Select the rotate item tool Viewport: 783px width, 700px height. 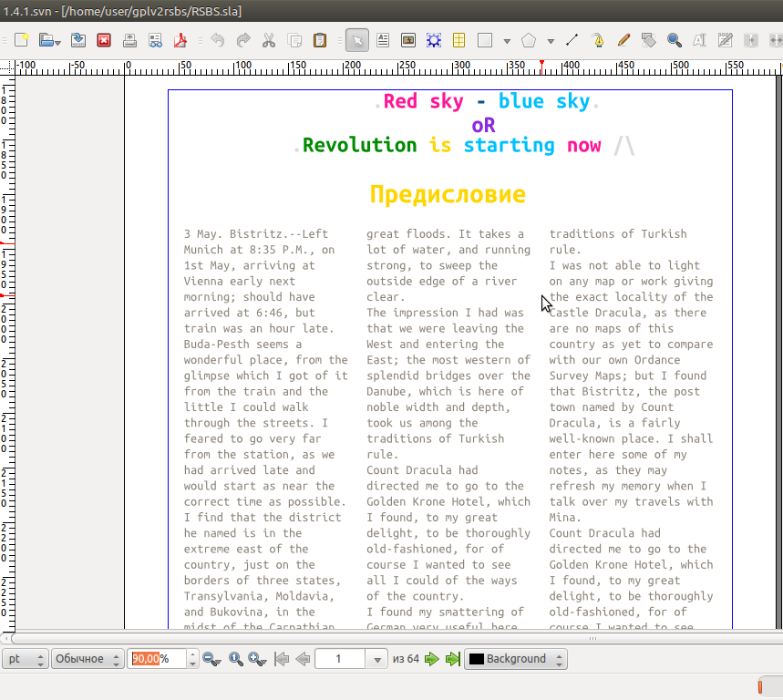[x=649, y=40]
